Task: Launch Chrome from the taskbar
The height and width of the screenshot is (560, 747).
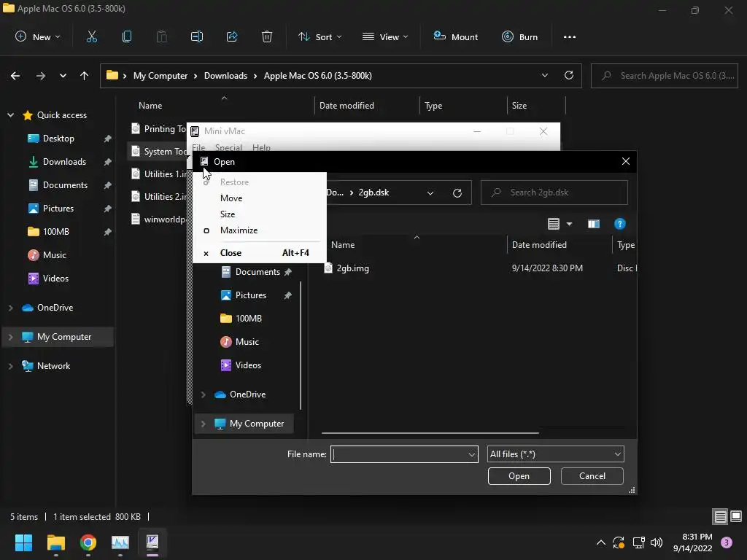Action: [x=88, y=542]
